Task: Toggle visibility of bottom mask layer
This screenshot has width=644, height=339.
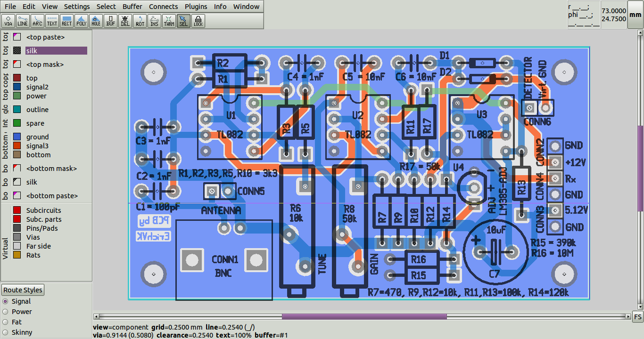Action: (17, 169)
